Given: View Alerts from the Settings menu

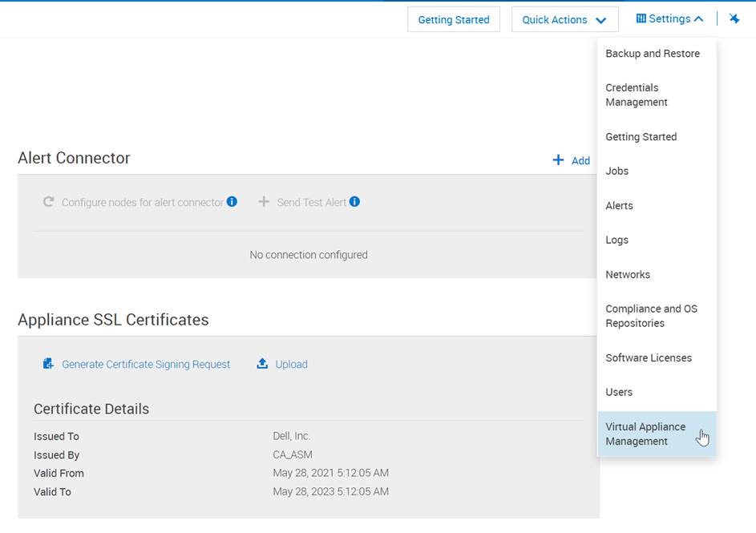Looking at the screenshot, I should tap(619, 205).
